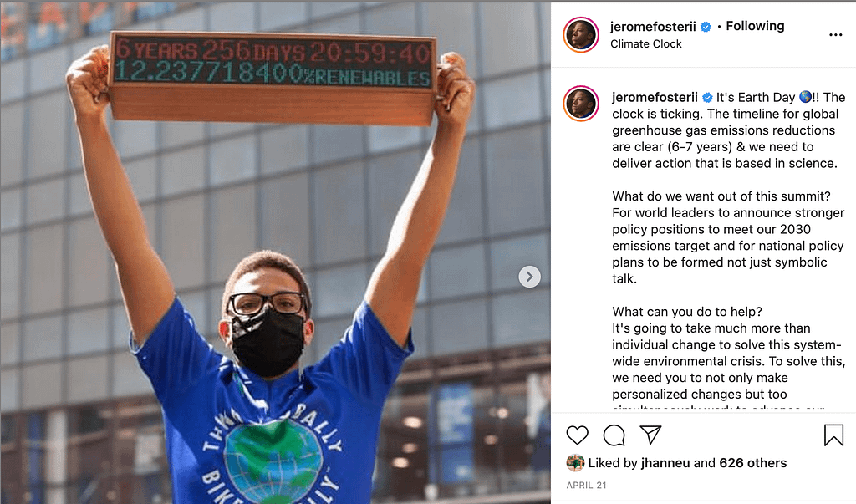Viewport: 856px width, 504px height.
Task: Open the three-dot more options menu
Action: tap(835, 35)
